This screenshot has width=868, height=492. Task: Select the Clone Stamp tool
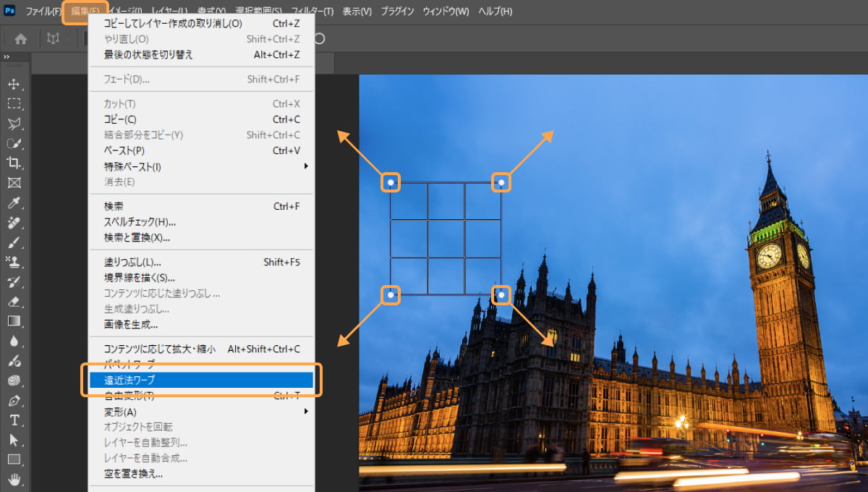click(x=14, y=262)
